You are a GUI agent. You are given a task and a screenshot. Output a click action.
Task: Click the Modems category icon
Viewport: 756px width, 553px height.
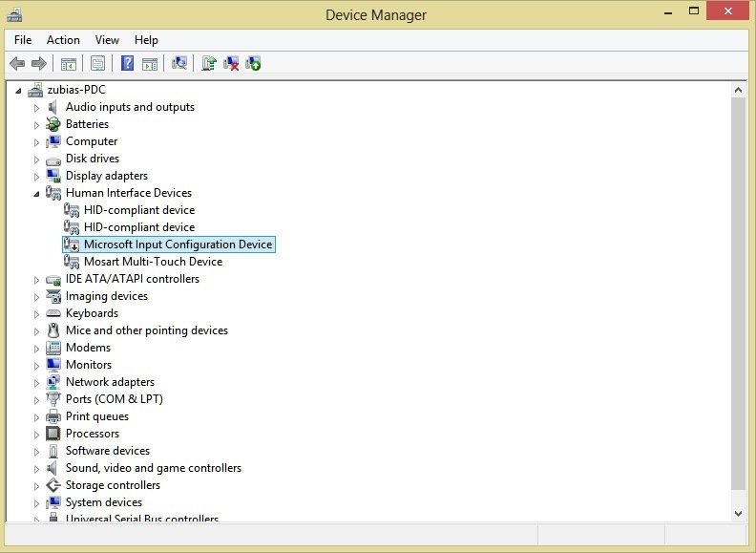[x=53, y=348]
